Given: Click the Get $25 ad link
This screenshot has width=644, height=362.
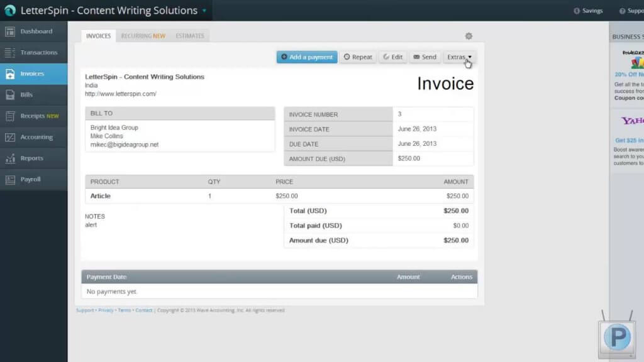Looking at the screenshot, I should click(629, 140).
